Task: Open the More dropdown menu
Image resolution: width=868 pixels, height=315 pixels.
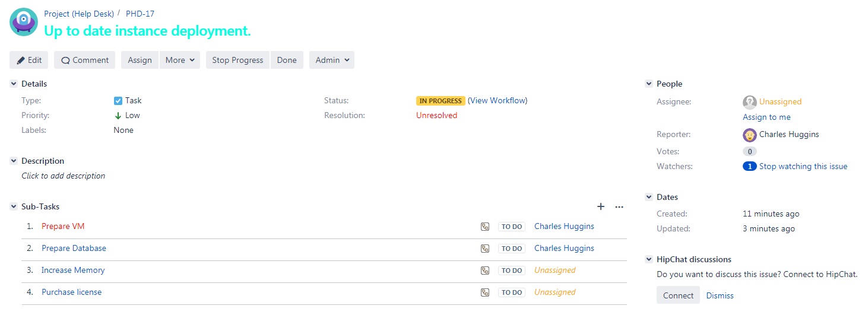Action: click(180, 60)
